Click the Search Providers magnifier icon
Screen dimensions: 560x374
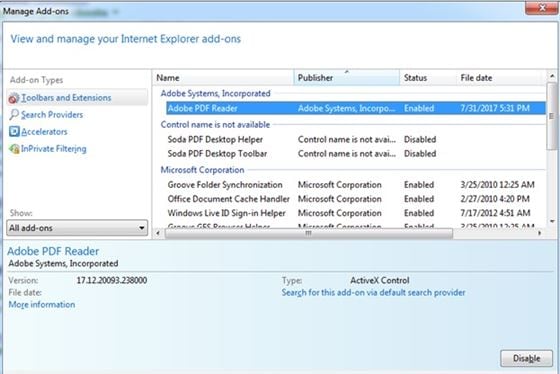point(14,115)
